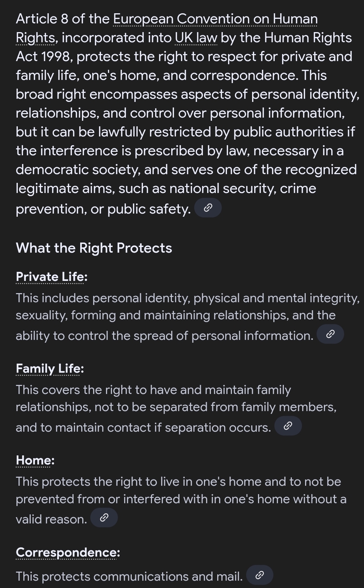Click the "Private Life:" underlined term

pos(51,277)
